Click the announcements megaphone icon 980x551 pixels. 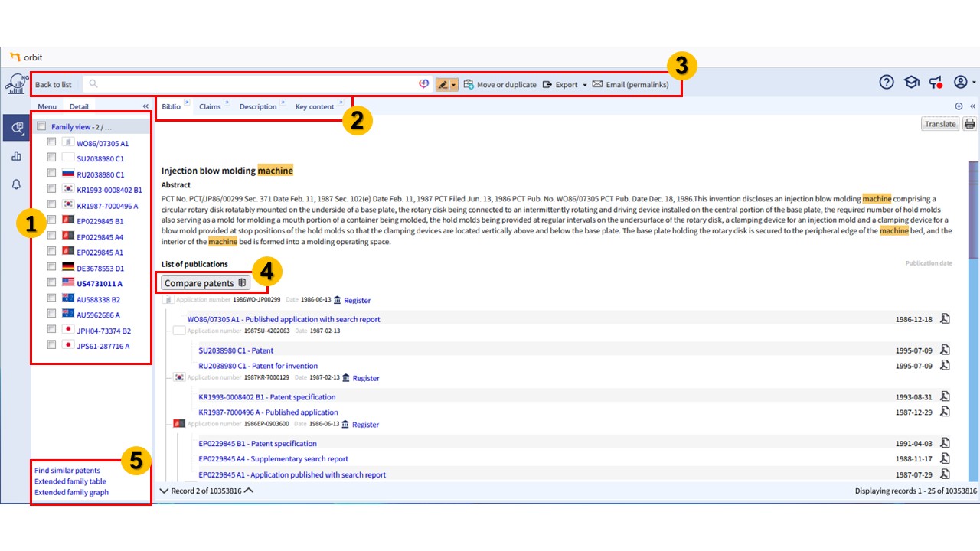coord(936,82)
